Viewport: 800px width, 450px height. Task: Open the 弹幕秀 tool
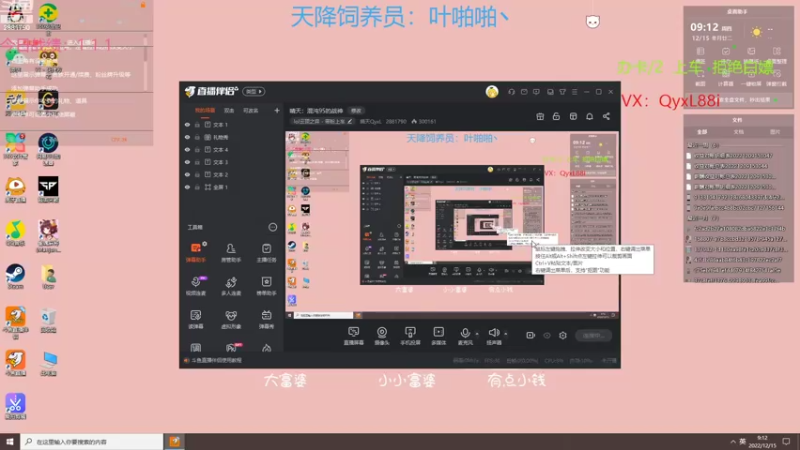point(266,319)
